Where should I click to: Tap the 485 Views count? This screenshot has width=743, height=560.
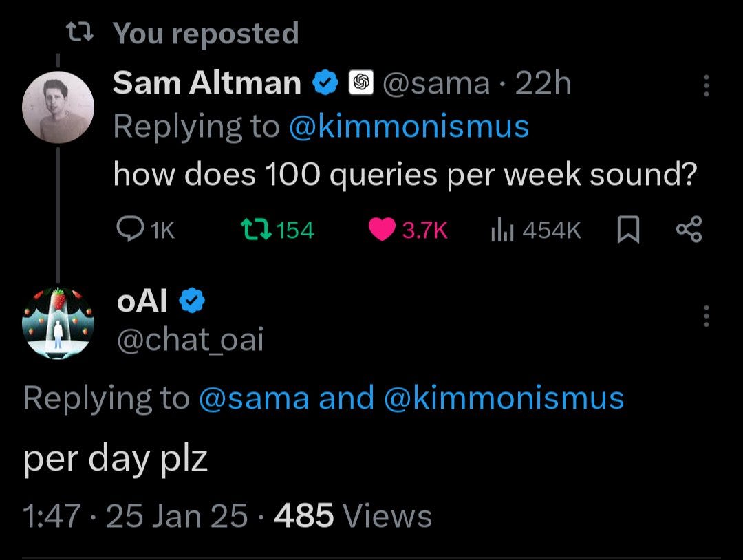click(x=352, y=516)
